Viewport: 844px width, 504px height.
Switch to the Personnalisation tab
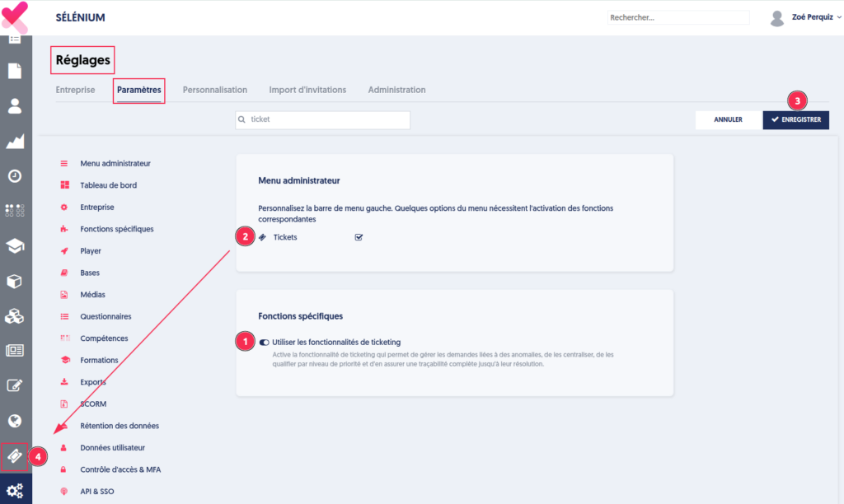pos(214,90)
